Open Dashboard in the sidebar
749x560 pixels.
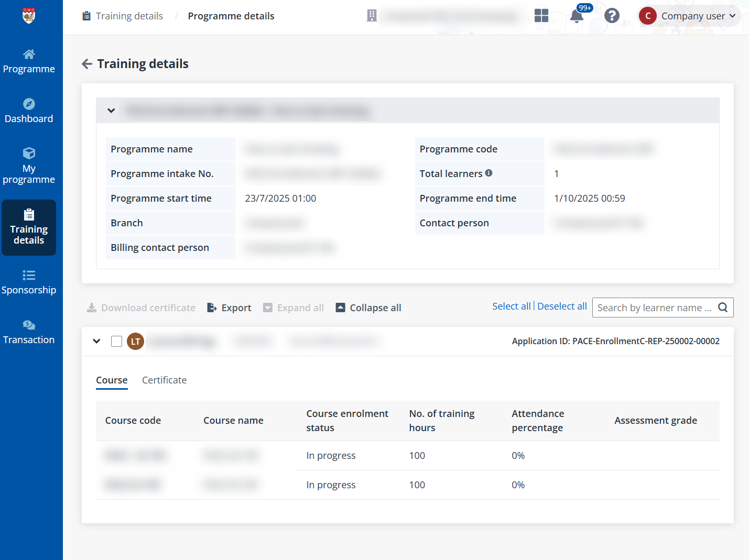[x=29, y=111]
